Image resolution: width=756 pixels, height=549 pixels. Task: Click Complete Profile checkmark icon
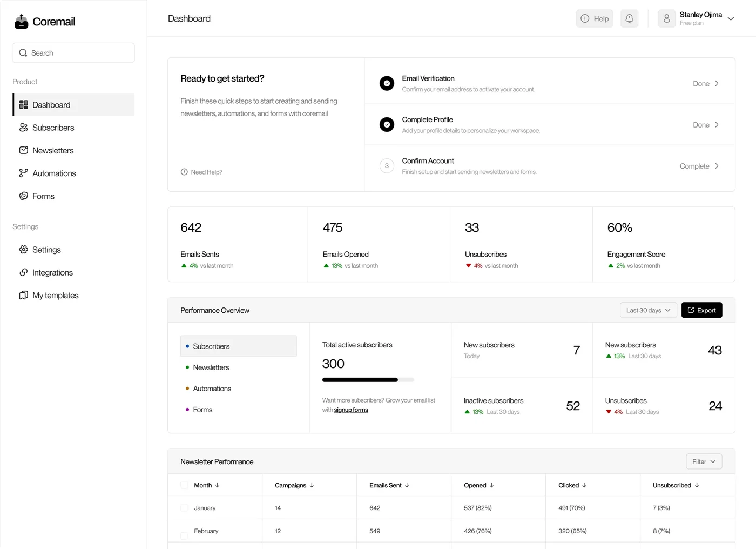tap(387, 125)
